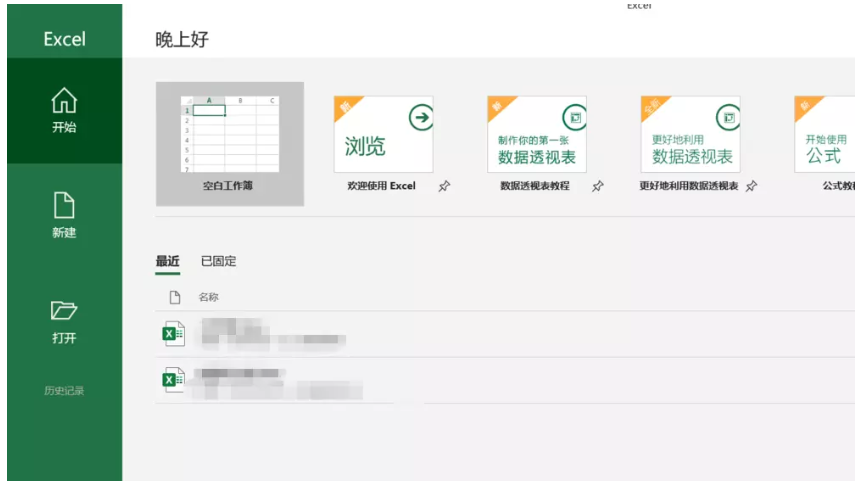Open the 制作你的第一张数据透视表 template
The image size is (868, 481).
pos(536,134)
